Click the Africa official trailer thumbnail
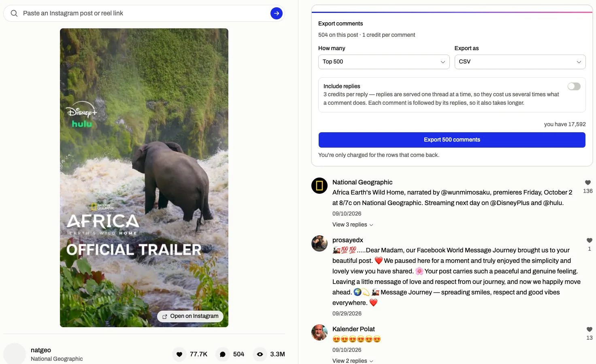 pyautogui.click(x=144, y=178)
